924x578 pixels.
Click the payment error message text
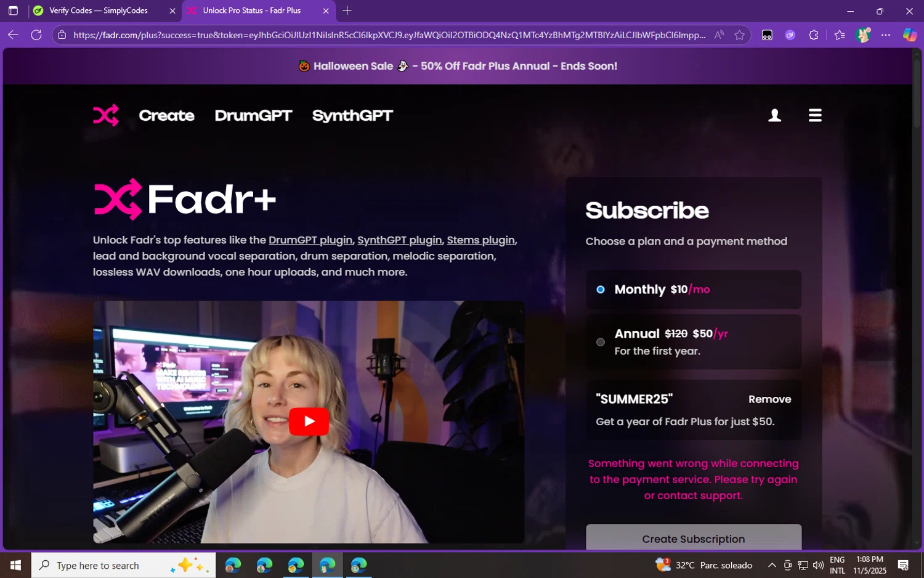click(694, 479)
